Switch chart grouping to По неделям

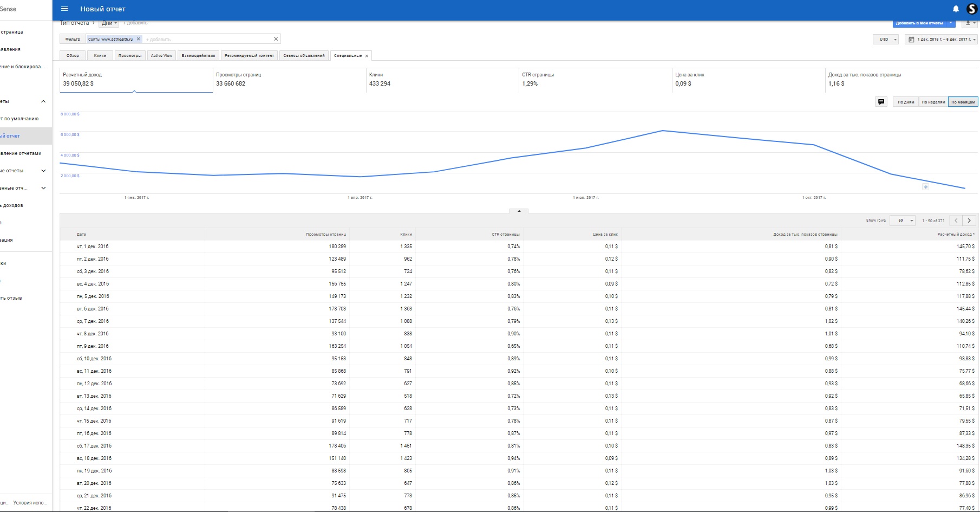coord(933,102)
